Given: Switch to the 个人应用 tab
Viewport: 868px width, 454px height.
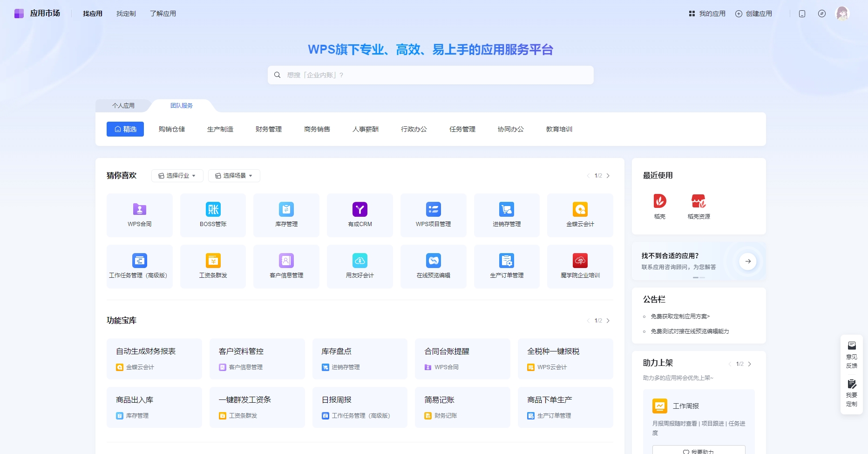Looking at the screenshot, I should tap(123, 106).
